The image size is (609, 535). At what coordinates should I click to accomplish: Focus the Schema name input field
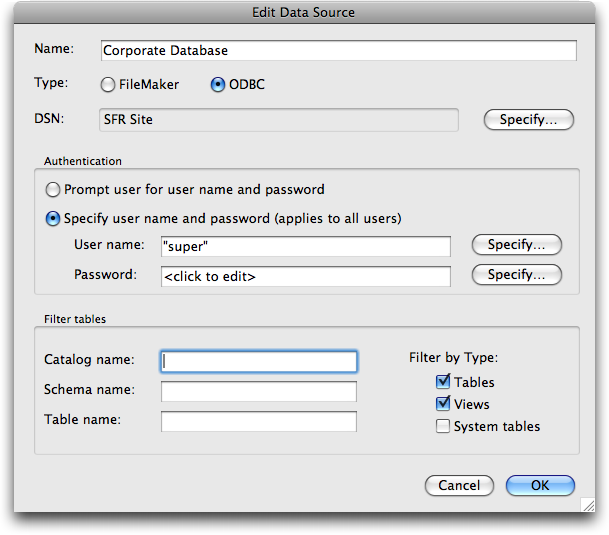(259, 391)
